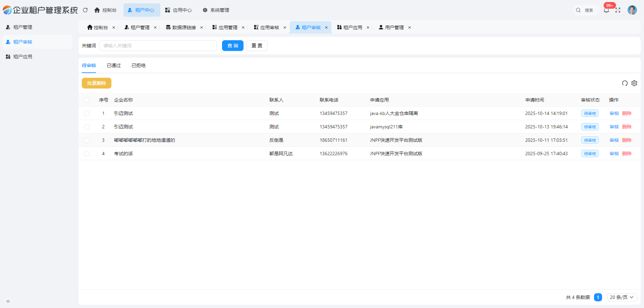Open the notification bell icon
The height and width of the screenshot is (308, 644).
pos(606,10)
